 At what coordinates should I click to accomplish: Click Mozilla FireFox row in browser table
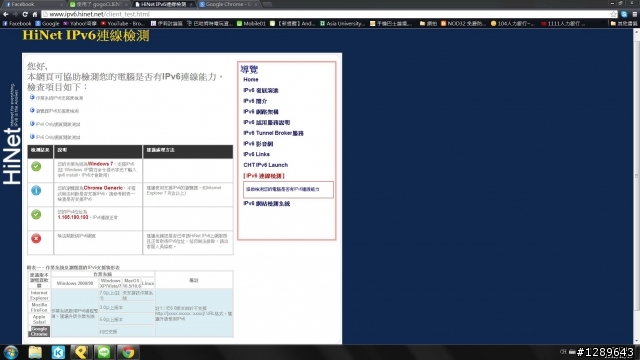(39, 307)
